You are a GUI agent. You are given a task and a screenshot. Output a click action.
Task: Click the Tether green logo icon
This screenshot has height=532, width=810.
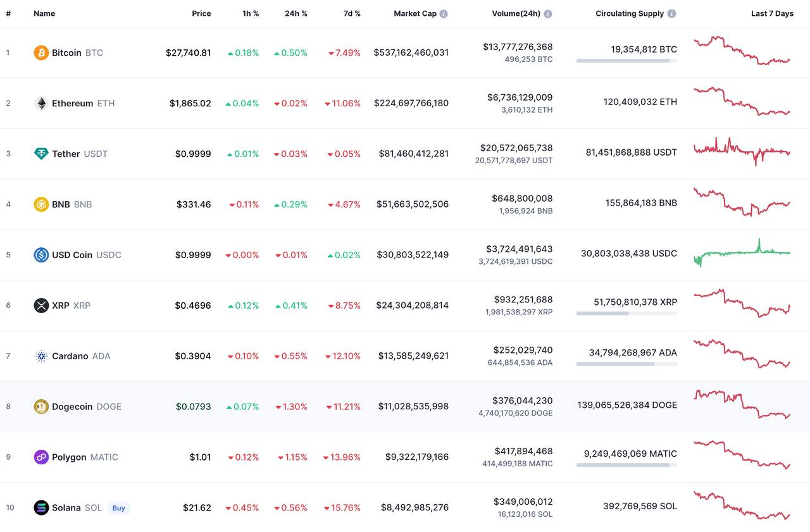click(x=41, y=154)
